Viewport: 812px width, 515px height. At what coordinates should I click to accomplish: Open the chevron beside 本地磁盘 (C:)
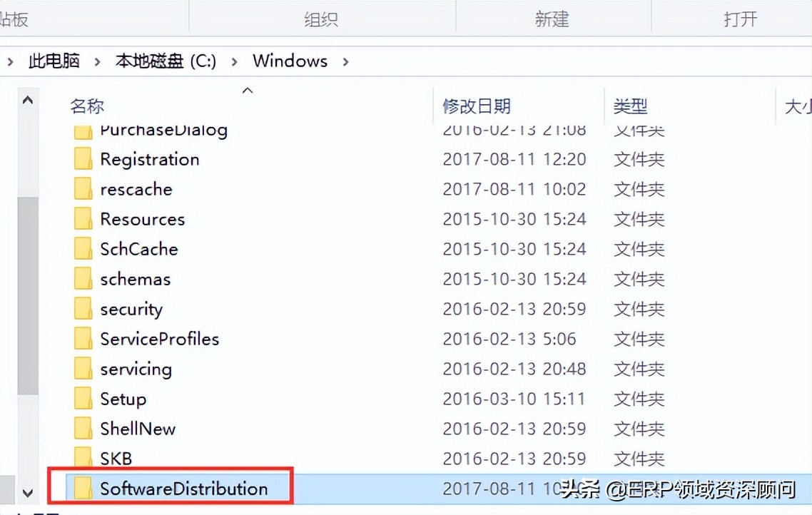[x=234, y=61]
